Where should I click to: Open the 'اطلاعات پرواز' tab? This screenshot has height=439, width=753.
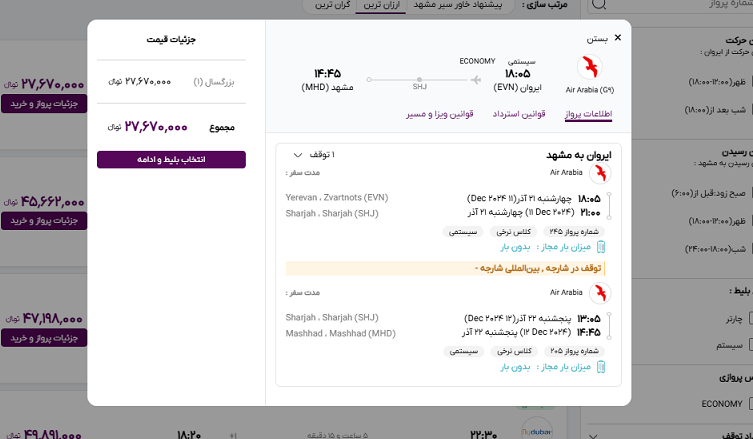(588, 114)
